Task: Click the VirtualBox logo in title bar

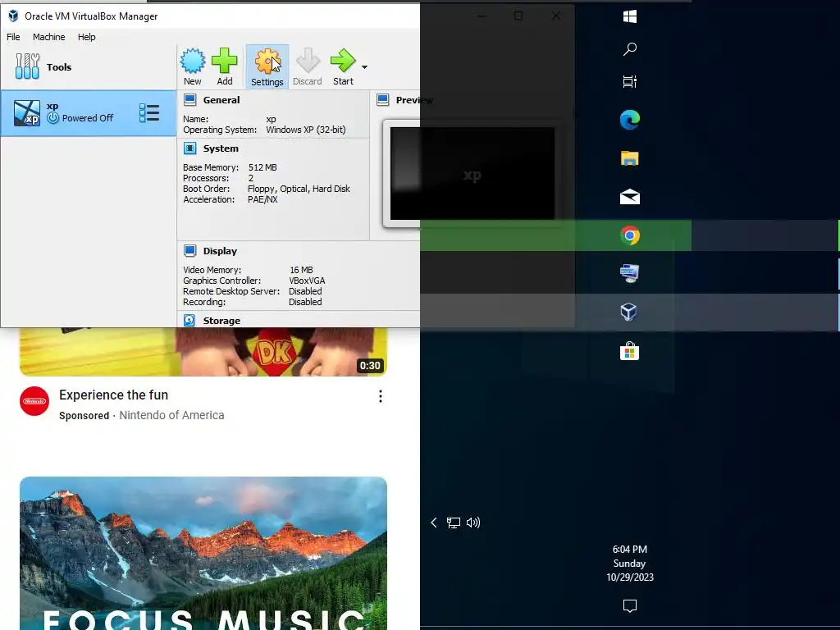Action: tap(13, 16)
